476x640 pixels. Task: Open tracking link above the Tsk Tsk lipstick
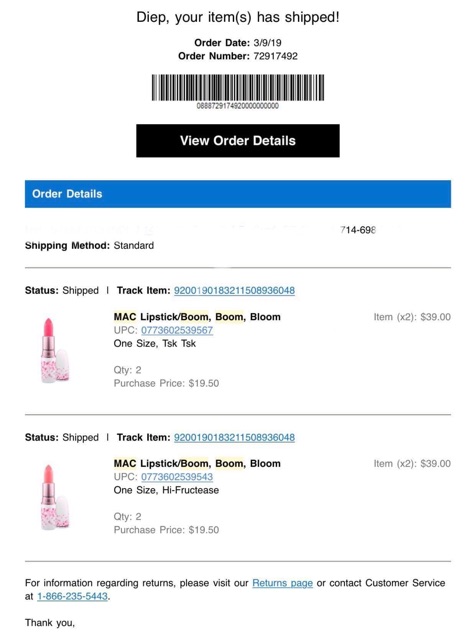[x=234, y=291]
